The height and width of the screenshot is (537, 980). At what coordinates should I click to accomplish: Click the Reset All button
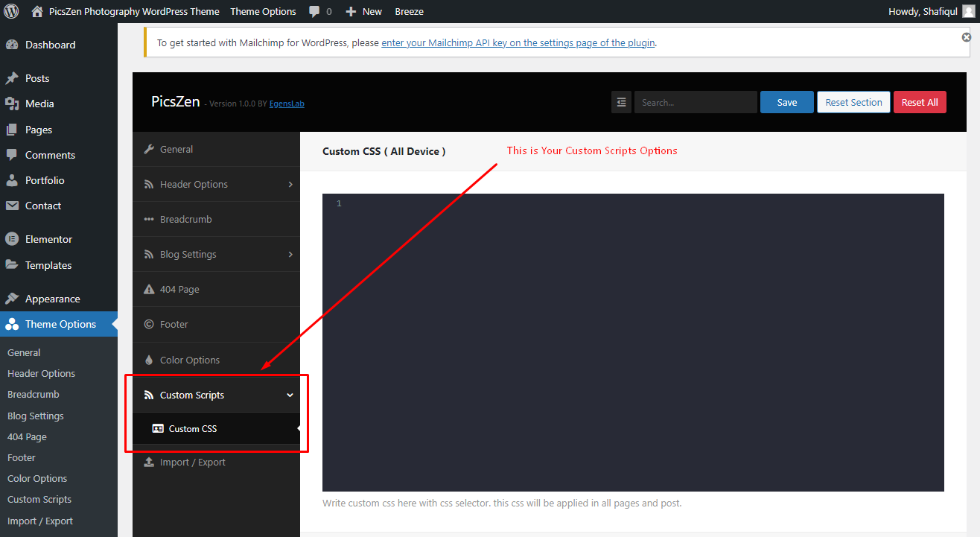(x=920, y=102)
